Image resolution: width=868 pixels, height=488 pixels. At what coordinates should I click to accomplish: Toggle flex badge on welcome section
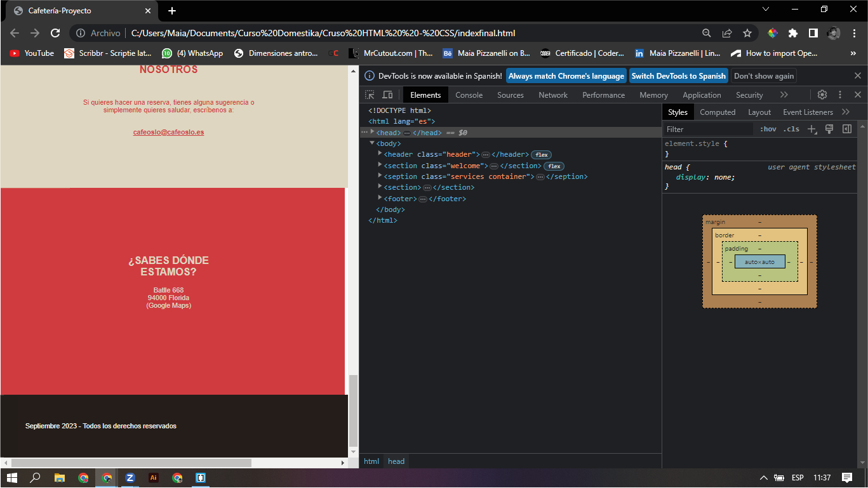[554, 166]
